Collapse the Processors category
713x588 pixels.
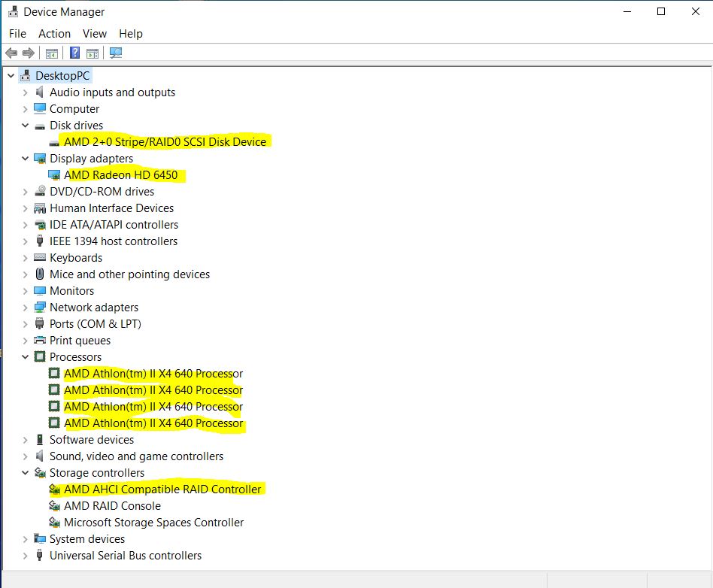(x=25, y=357)
